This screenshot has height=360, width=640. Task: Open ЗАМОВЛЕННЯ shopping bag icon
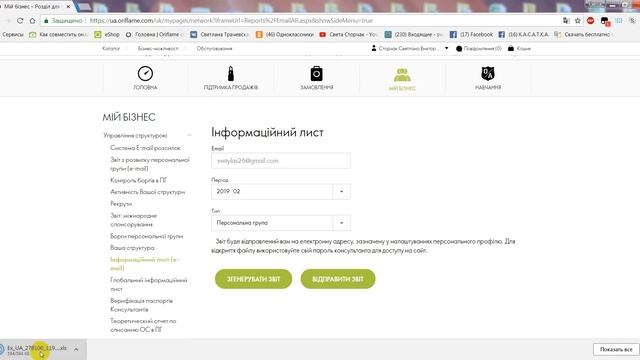[316, 74]
